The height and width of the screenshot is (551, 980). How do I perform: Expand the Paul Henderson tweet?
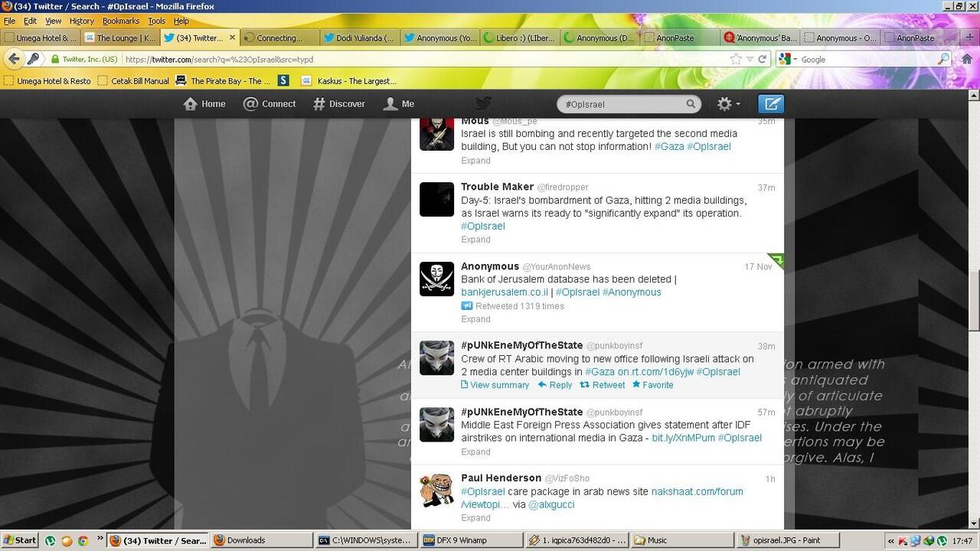(475, 518)
